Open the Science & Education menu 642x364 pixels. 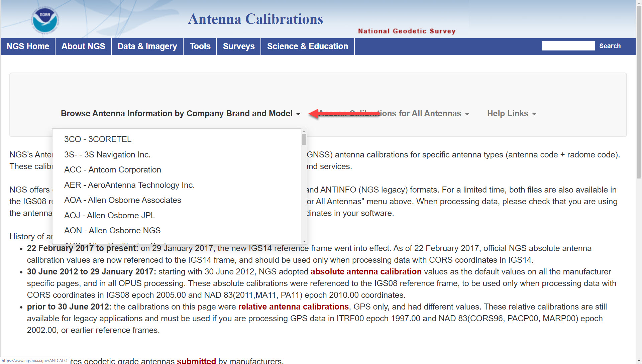pyautogui.click(x=307, y=46)
